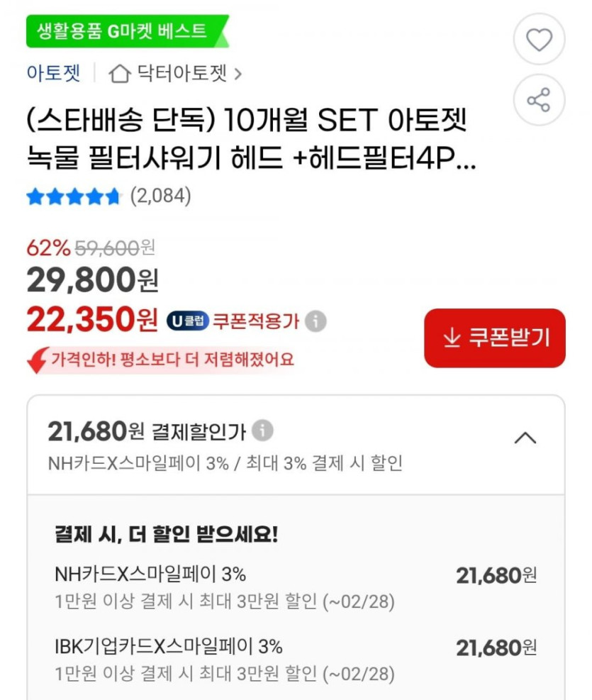Viewport: 592px width, 700px height.
Task: Show info for 쿠폰적용가
Action: (316, 321)
